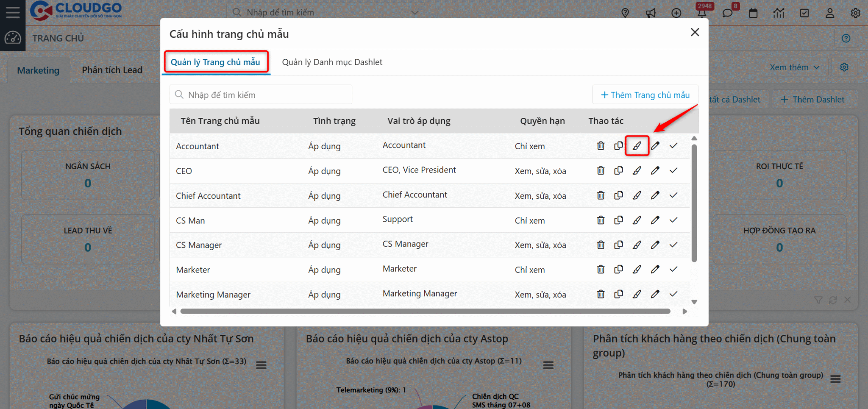This screenshot has height=409, width=868.
Task: Open the Phân tích Lead tab
Action: [112, 70]
